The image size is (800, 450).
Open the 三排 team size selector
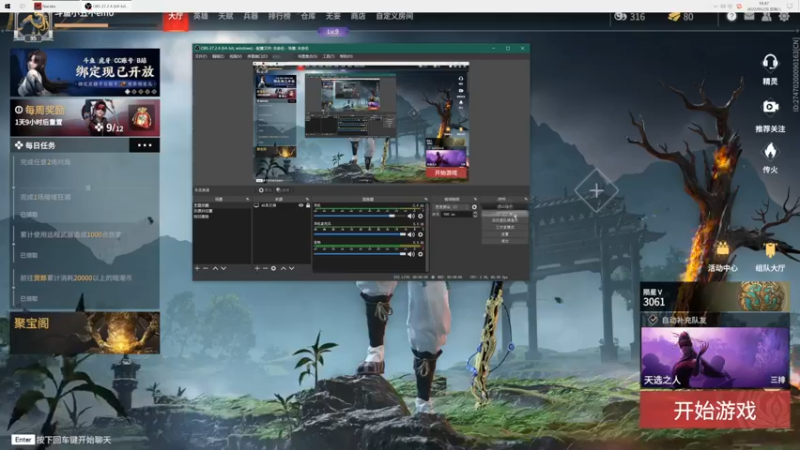[x=778, y=380]
